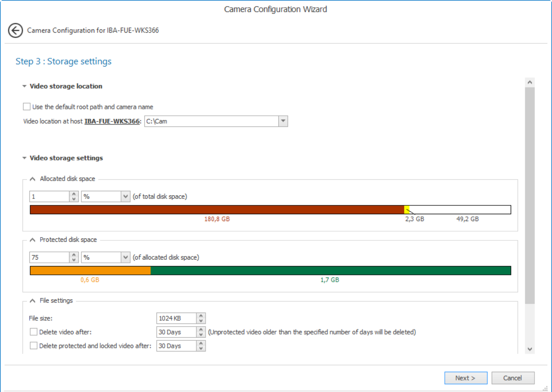Toggle the Delete video after checkbox
The height and width of the screenshot is (392, 552).
pyautogui.click(x=34, y=332)
